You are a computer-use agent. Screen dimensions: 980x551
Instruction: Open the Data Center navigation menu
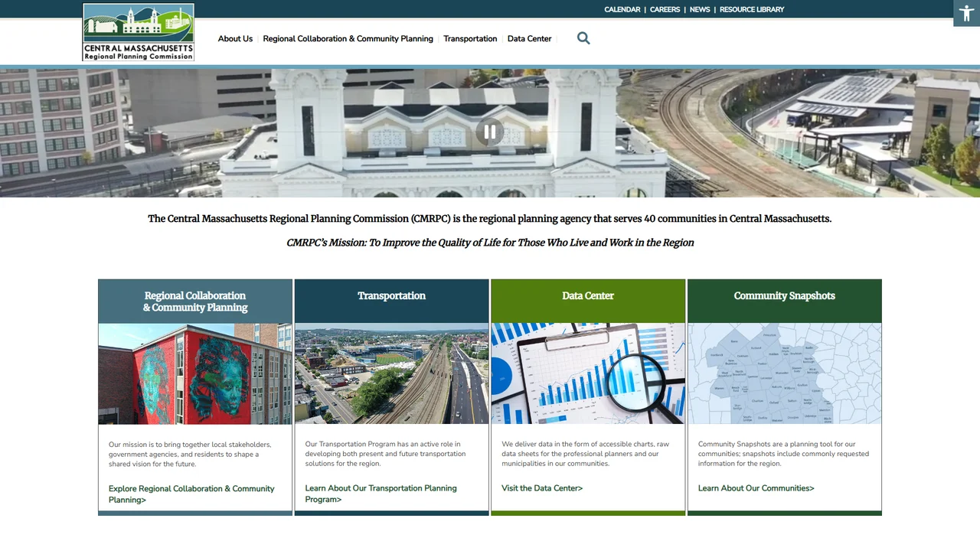[x=529, y=38]
